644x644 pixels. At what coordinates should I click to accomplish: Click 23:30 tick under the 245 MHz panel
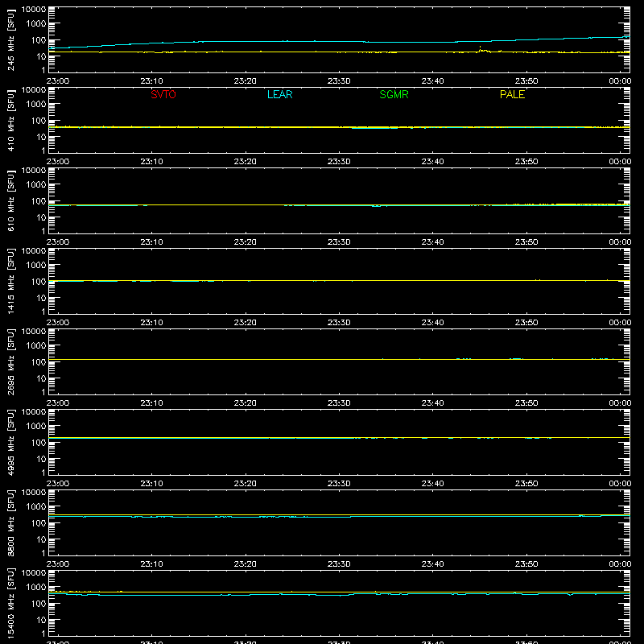point(339,81)
